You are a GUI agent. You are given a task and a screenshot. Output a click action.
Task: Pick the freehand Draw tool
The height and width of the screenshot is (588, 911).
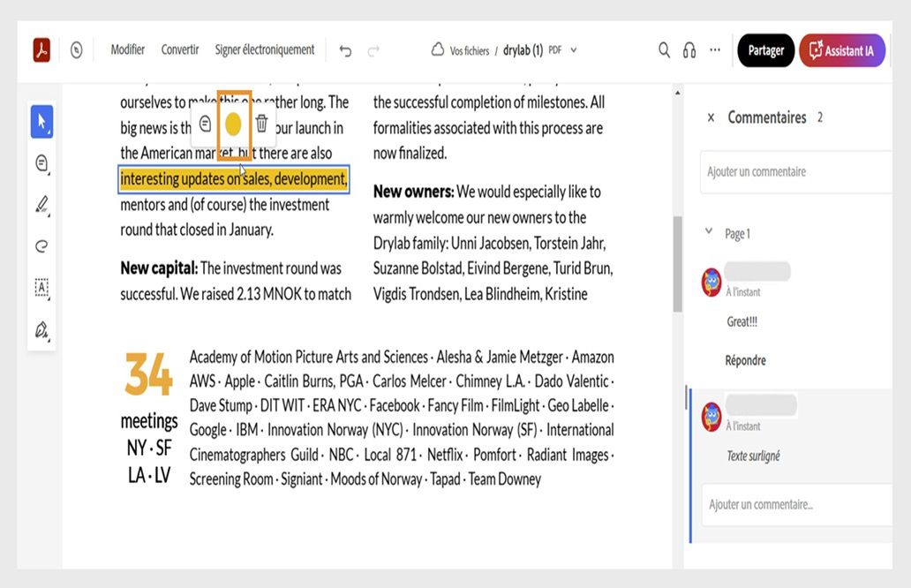coord(41,245)
